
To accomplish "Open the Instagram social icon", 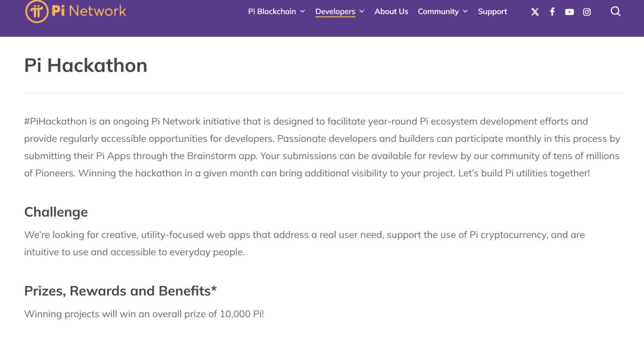I will (x=587, y=12).
